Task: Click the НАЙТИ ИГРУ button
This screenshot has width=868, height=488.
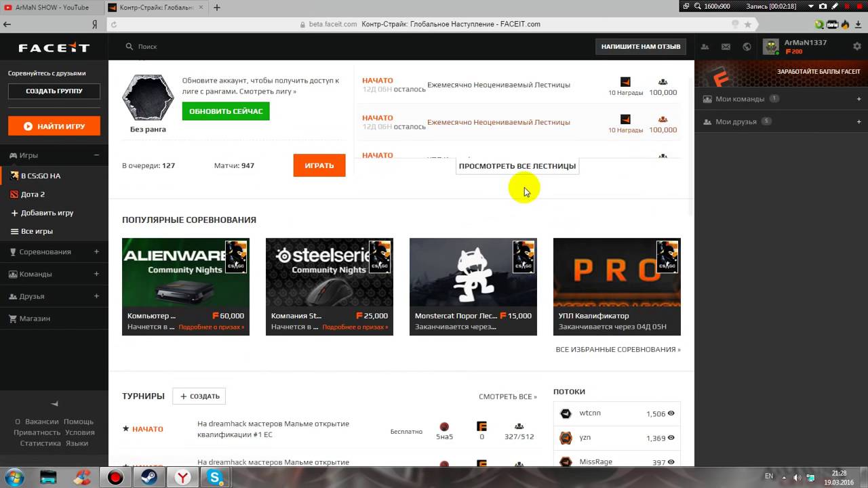Action: tap(54, 126)
